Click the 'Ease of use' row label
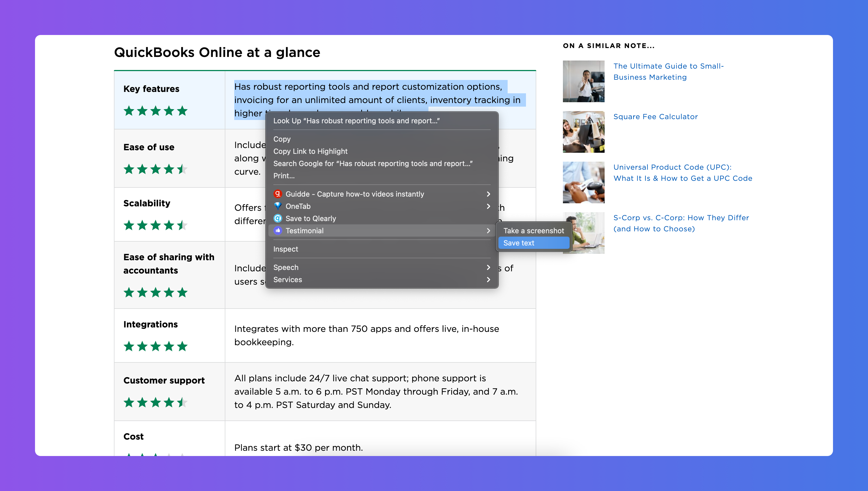This screenshot has width=868, height=491. click(x=149, y=147)
